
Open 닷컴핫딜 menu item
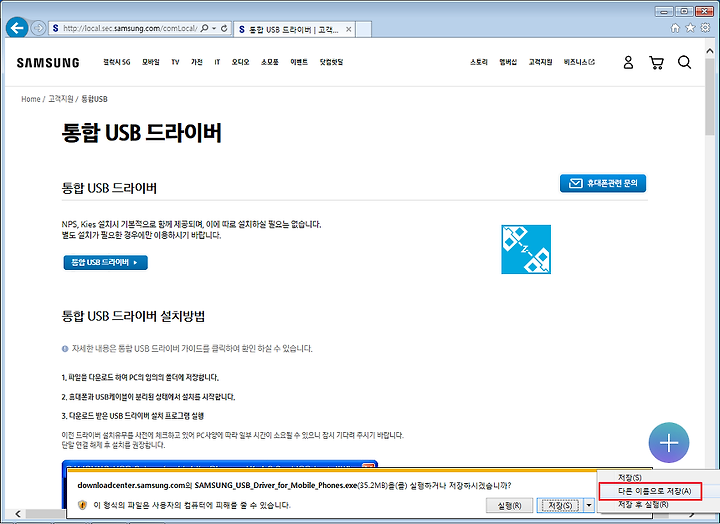coord(331,62)
